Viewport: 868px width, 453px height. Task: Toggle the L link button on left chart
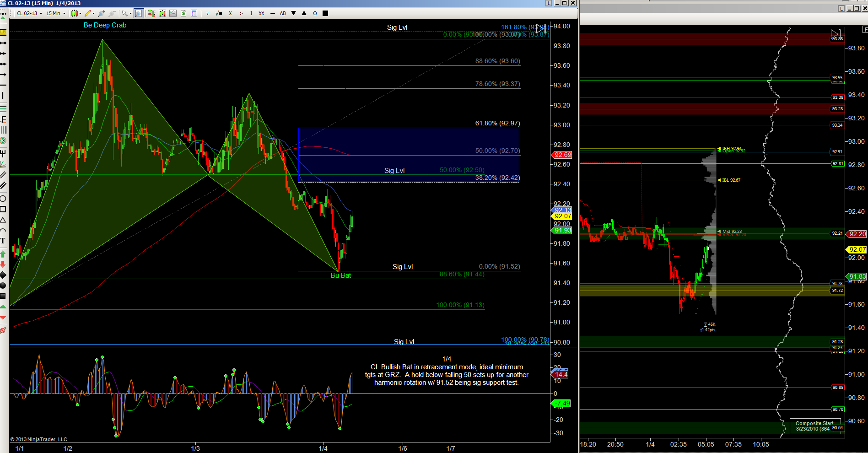point(549,3)
